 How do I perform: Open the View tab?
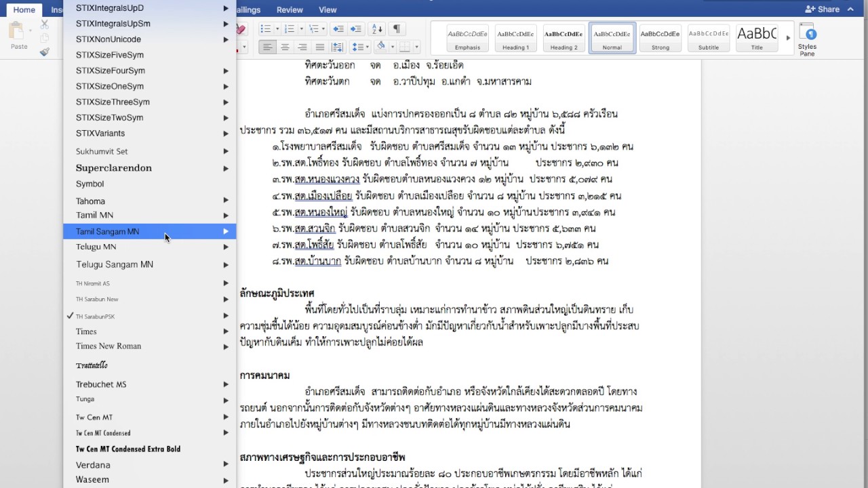pyautogui.click(x=328, y=9)
